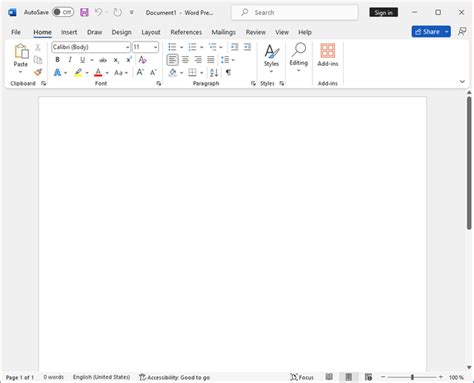Image resolution: width=474 pixels, height=383 pixels.
Task: Click the Strikethrough text icon
Action: point(103,60)
